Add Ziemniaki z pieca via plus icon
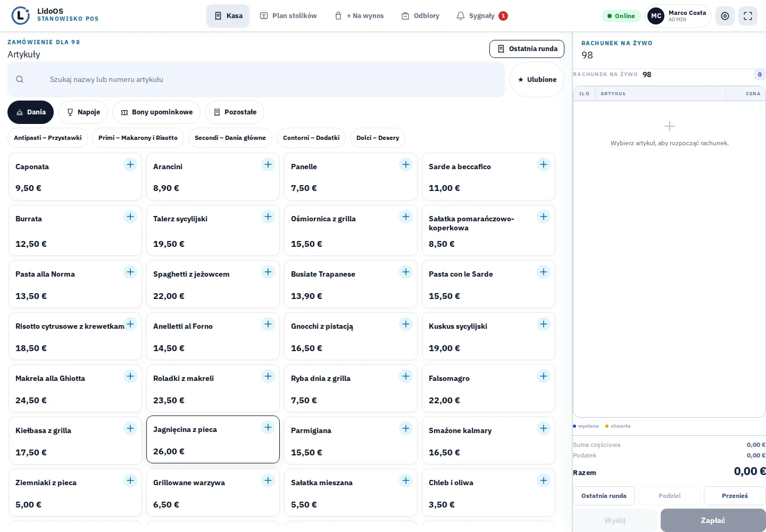This screenshot has height=532, width=766. pyautogui.click(x=130, y=480)
